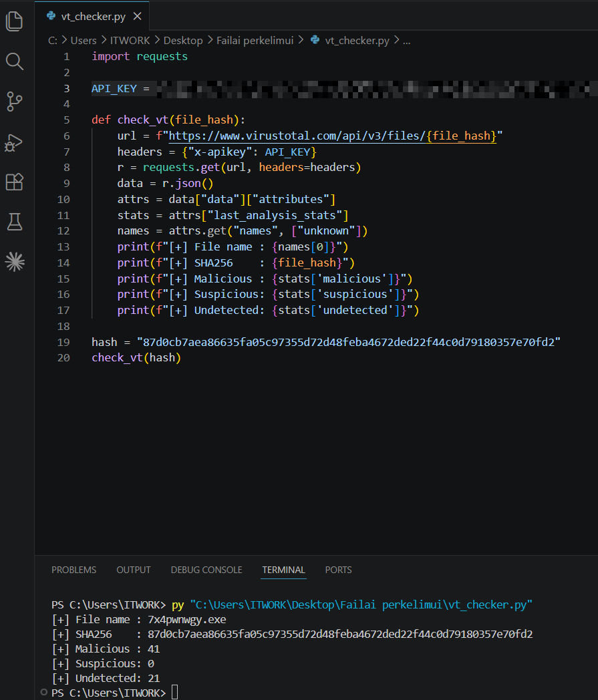Click the hash string value on line 19
598x700 pixels.
349,342
